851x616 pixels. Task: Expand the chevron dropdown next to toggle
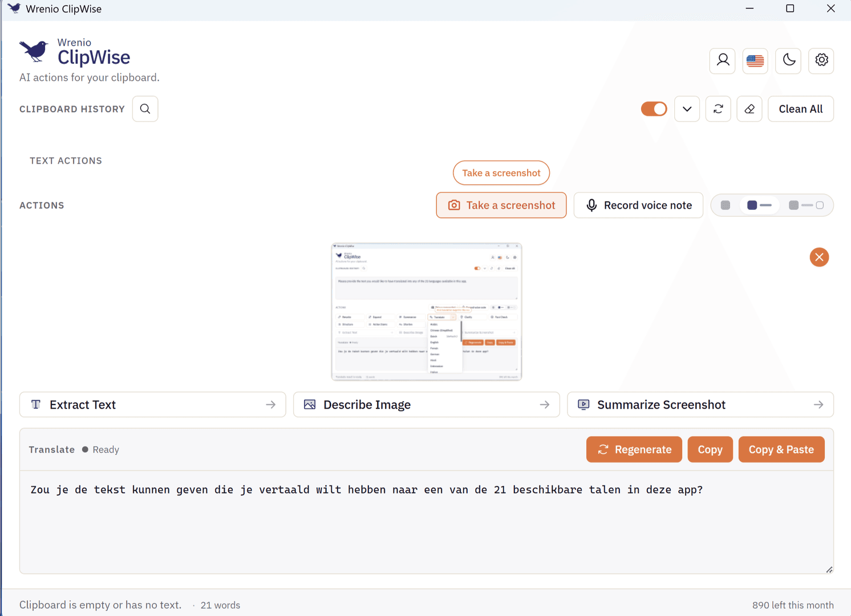(x=687, y=109)
